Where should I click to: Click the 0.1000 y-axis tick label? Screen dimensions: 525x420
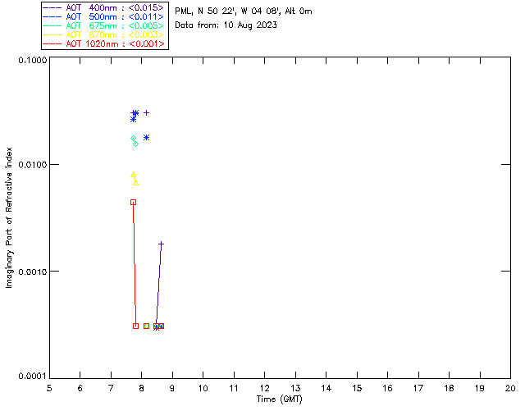33,60
